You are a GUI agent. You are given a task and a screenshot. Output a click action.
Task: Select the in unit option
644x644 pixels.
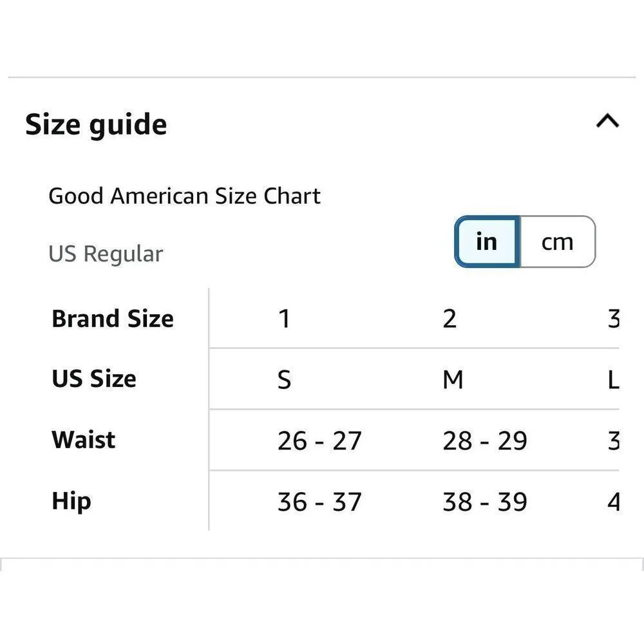coord(488,241)
